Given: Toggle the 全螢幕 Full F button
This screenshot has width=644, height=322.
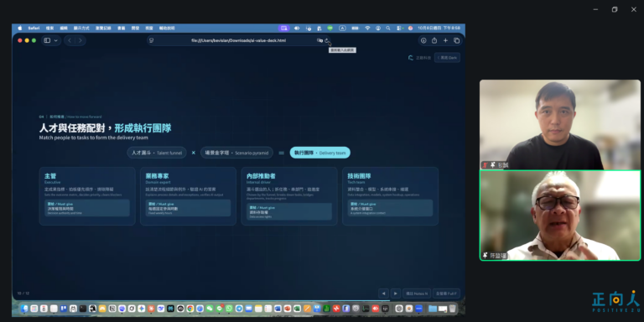Looking at the screenshot, I should click(x=446, y=293).
